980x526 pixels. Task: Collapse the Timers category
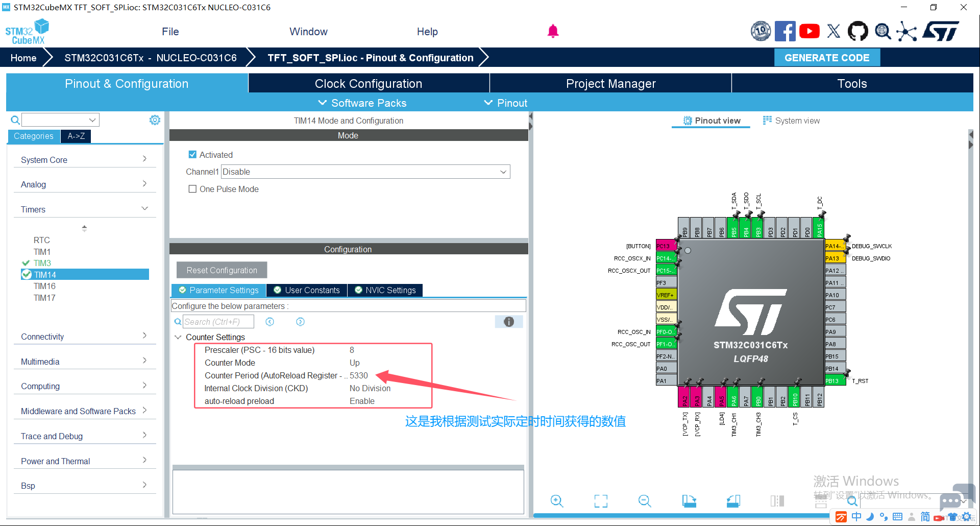click(84, 209)
